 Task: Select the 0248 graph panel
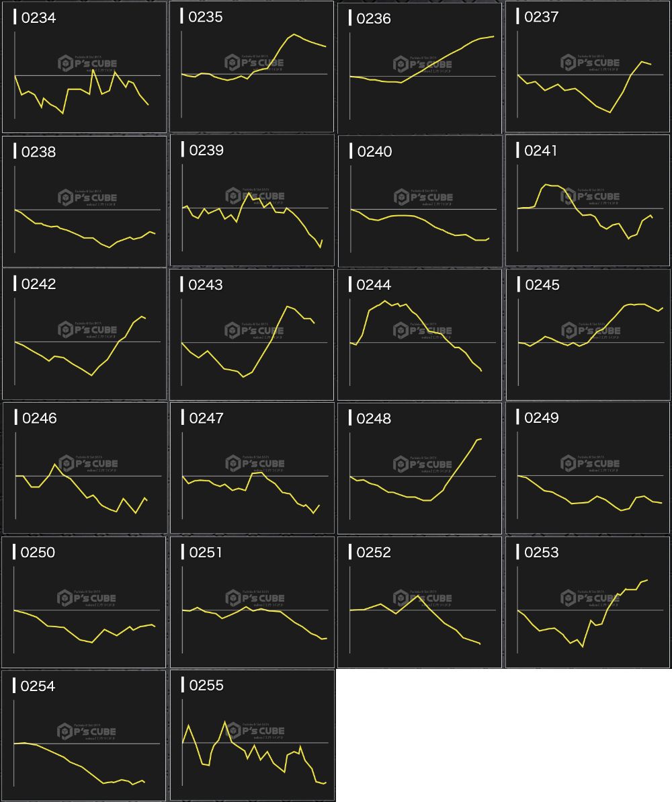pos(419,468)
